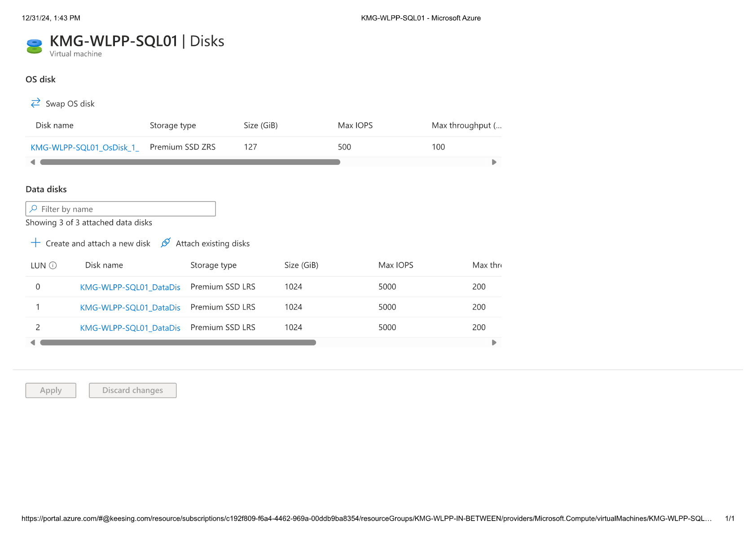756x535 pixels.
Task: Open the data disk link at LUN 0
Action: point(130,287)
